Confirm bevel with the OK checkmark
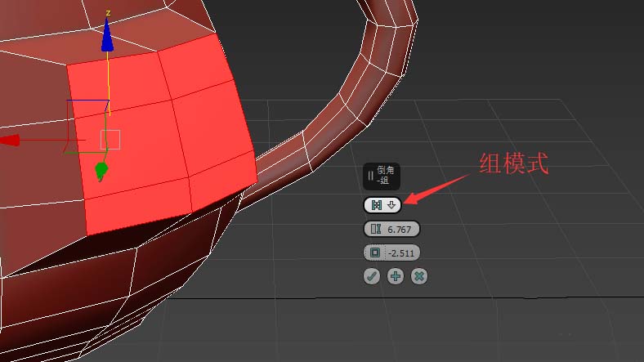Viewport: 644px width, 362px height. click(x=372, y=276)
